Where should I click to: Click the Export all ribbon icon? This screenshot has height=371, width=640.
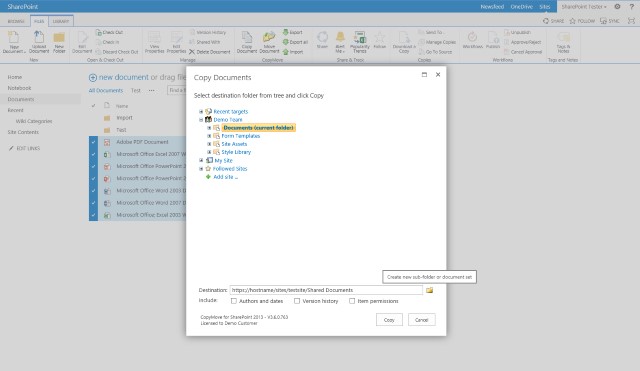pyautogui.click(x=285, y=42)
